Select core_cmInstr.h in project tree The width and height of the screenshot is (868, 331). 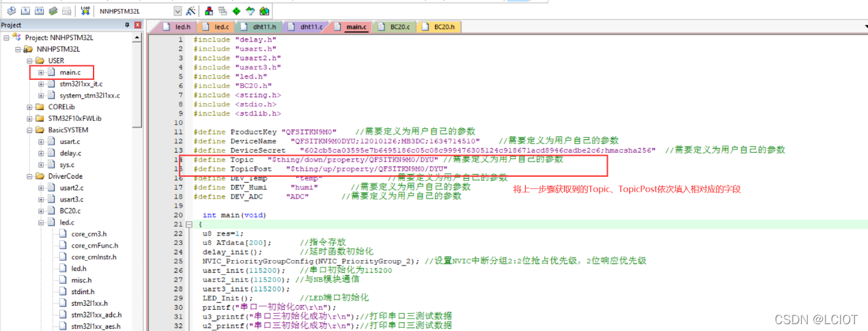[x=94, y=257]
